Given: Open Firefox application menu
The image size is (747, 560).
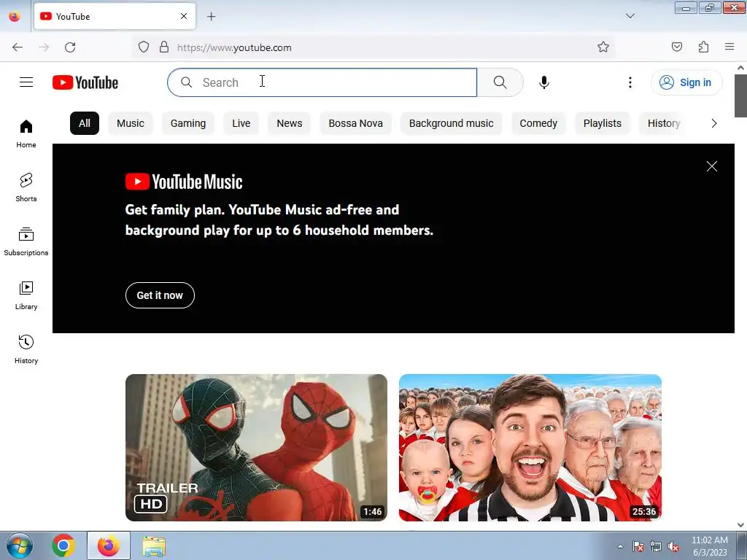Looking at the screenshot, I should (x=729, y=47).
